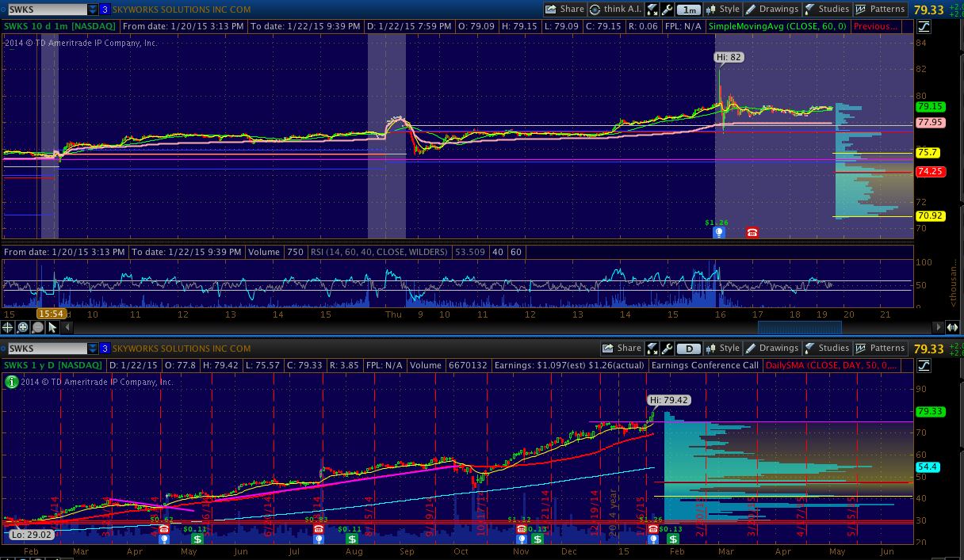Click red telephone conference call icon in upper chart

[x=752, y=232]
